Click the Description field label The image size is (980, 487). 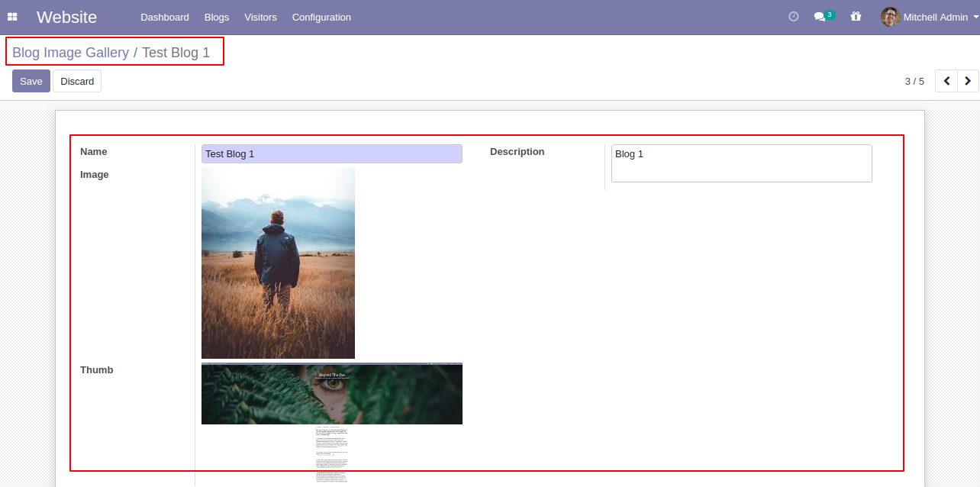click(517, 152)
